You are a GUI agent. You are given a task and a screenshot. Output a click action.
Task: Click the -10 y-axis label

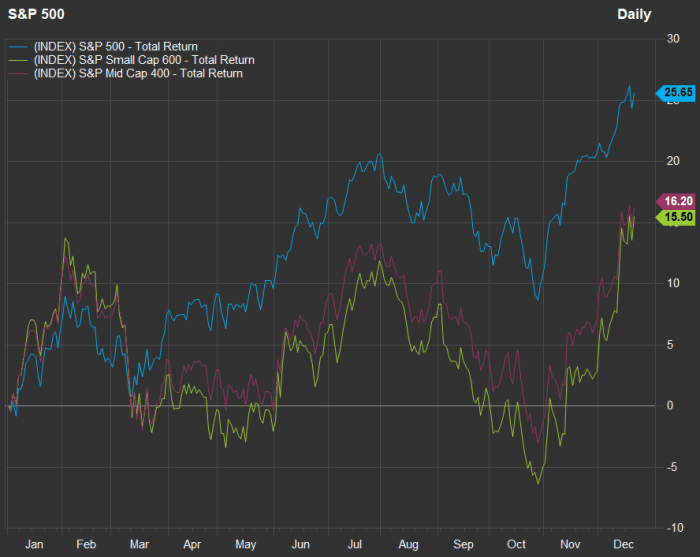[675, 528]
